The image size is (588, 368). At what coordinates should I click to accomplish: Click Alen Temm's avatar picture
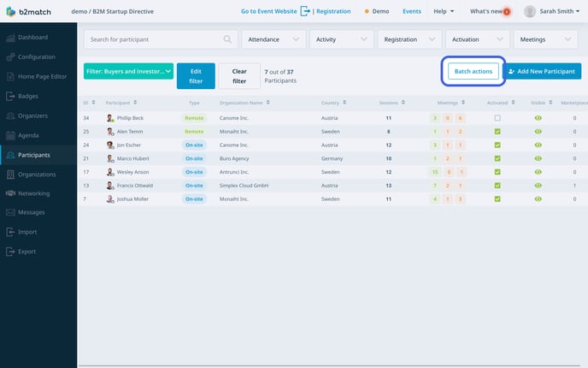(110, 132)
